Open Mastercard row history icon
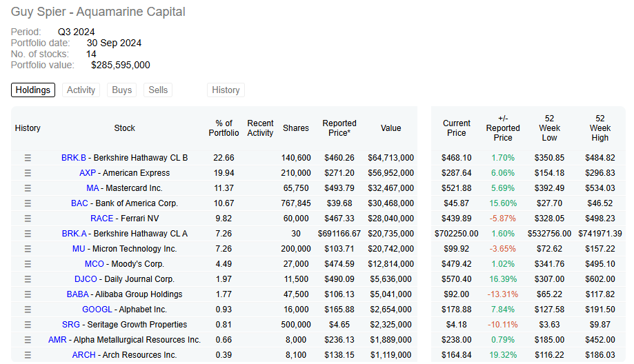This screenshot has width=634, height=364. (28, 188)
